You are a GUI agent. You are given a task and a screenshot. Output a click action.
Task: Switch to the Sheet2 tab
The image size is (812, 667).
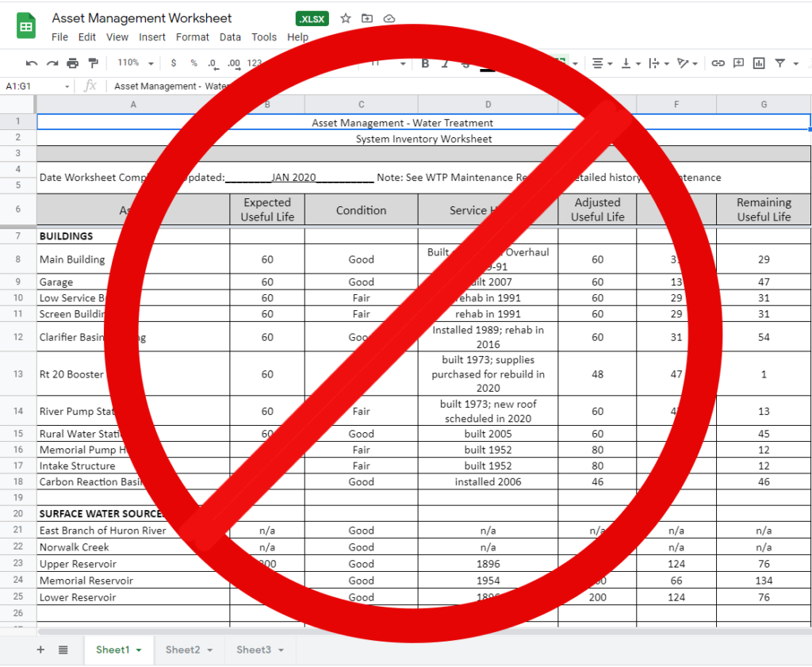click(x=183, y=650)
